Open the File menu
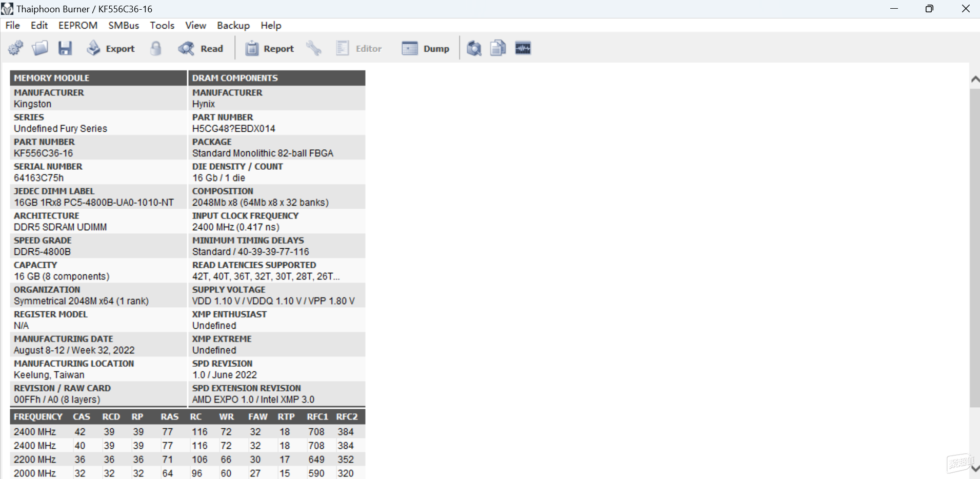The image size is (980, 479). coord(12,25)
